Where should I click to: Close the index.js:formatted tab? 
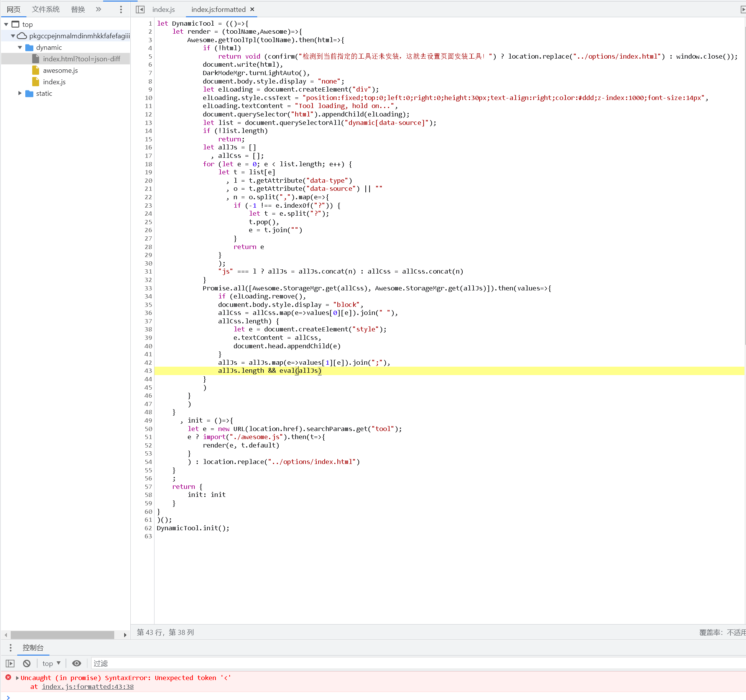252,9
